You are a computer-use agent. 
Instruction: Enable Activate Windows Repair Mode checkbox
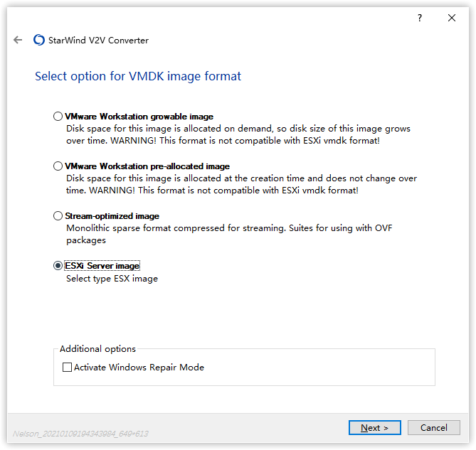[x=68, y=368]
